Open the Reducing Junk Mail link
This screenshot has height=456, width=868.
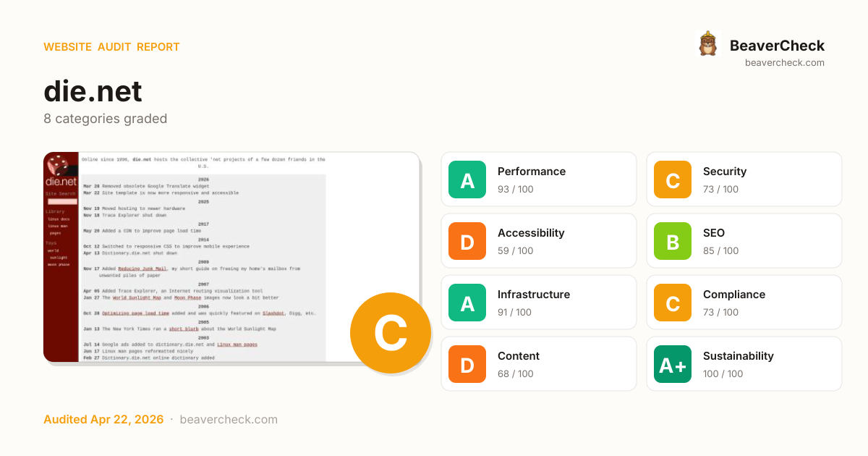[x=143, y=269]
